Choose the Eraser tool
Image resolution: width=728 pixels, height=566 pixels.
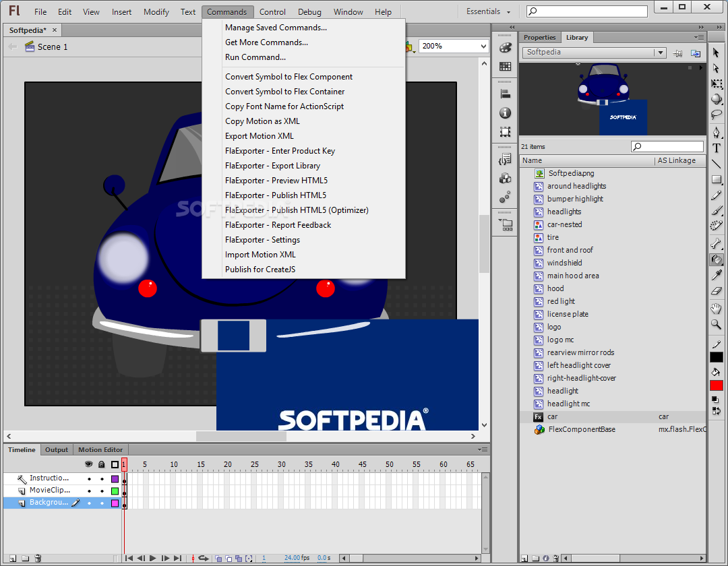pos(717,291)
